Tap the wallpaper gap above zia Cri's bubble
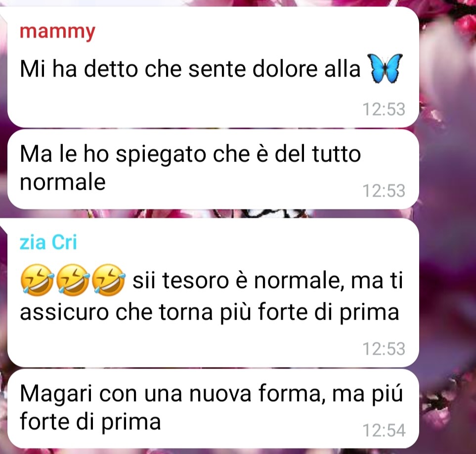Viewport: 476px width, 454px height. click(213, 213)
